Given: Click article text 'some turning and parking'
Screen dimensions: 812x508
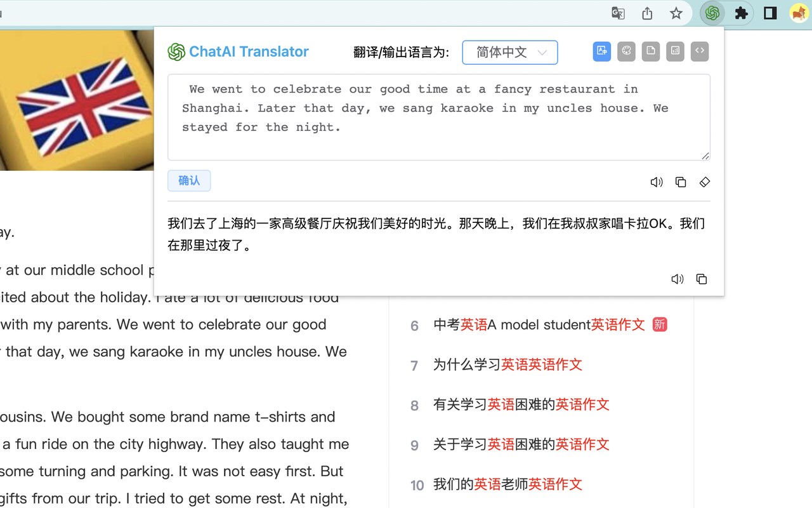Looking at the screenshot, I should click(x=88, y=471).
